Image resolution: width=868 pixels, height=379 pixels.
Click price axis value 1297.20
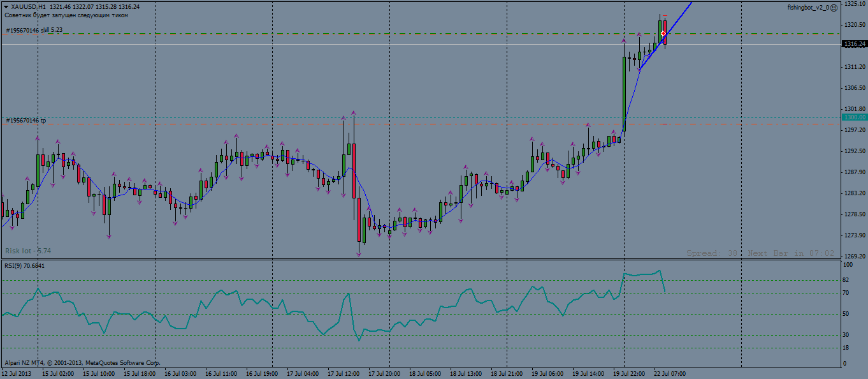[x=855, y=130]
